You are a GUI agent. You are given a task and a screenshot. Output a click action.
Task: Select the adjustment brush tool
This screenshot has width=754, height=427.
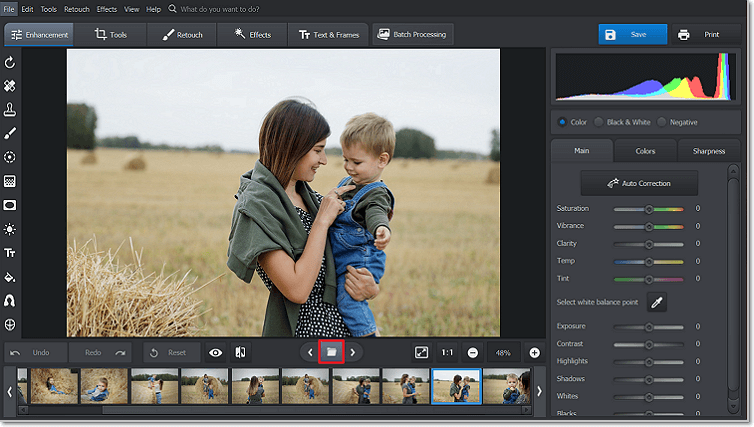(x=10, y=133)
